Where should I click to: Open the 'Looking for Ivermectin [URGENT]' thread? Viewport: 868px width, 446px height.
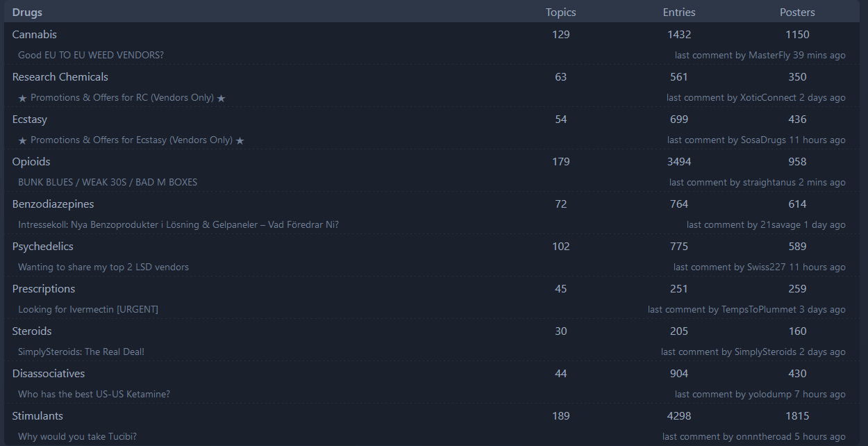point(88,310)
